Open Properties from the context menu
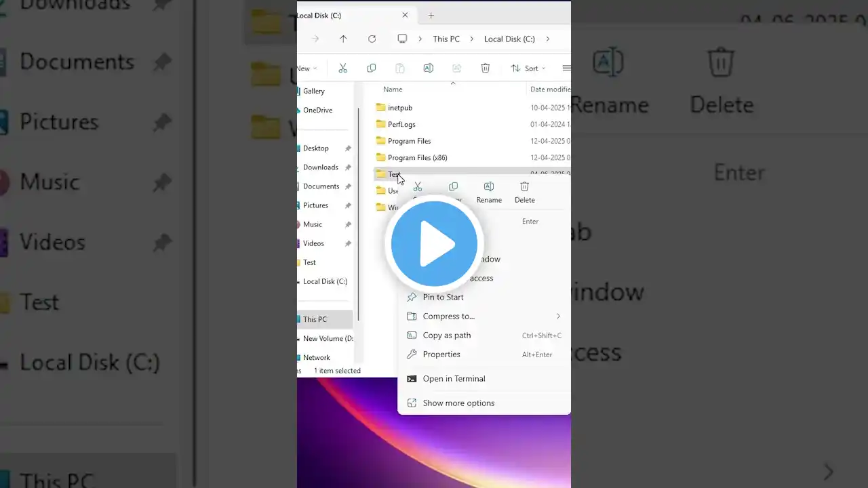The height and width of the screenshot is (488, 868). coord(484,354)
